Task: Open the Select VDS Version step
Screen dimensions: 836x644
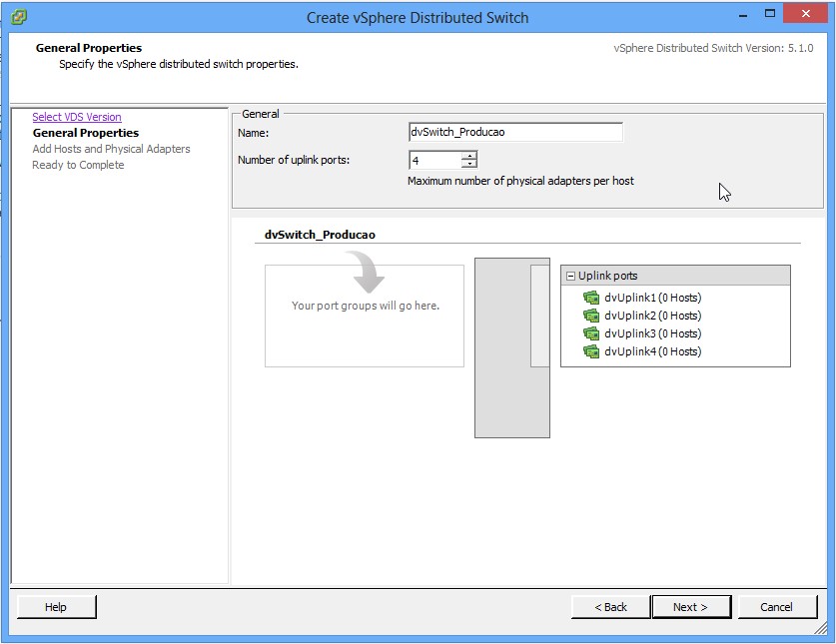Action: tap(77, 117)
